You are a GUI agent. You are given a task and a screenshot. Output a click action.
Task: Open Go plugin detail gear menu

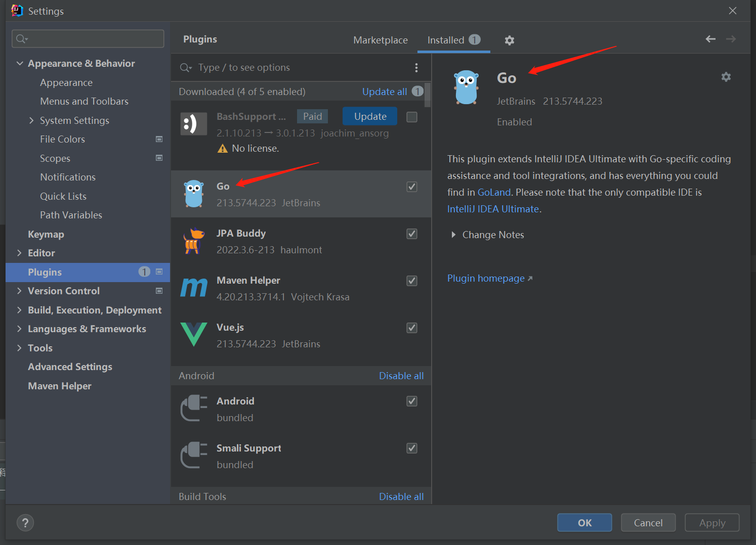726,77
